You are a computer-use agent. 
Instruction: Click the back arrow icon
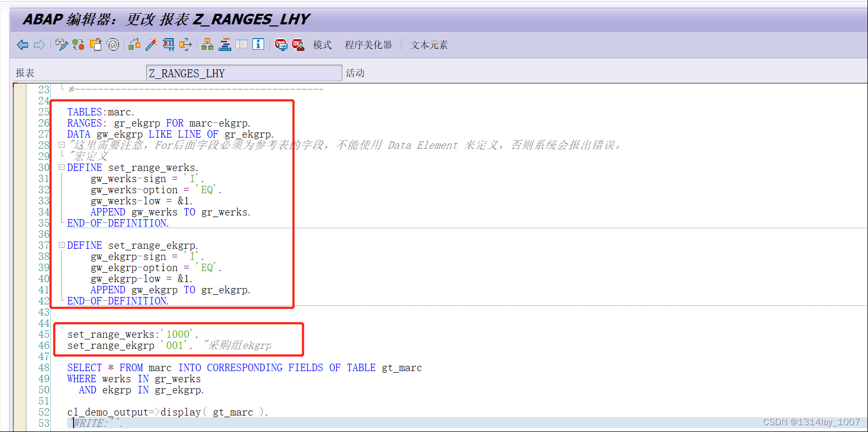click(22, 45)
